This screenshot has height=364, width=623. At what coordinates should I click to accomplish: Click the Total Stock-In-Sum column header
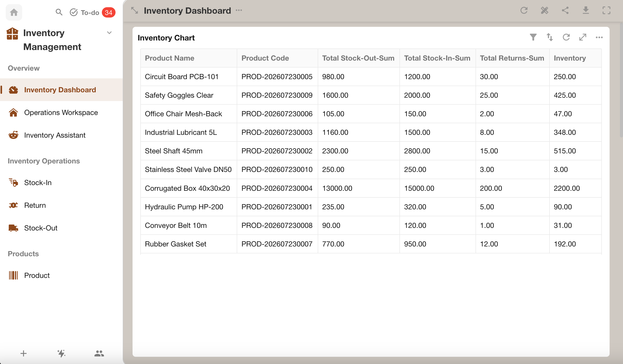coord(438,58)
